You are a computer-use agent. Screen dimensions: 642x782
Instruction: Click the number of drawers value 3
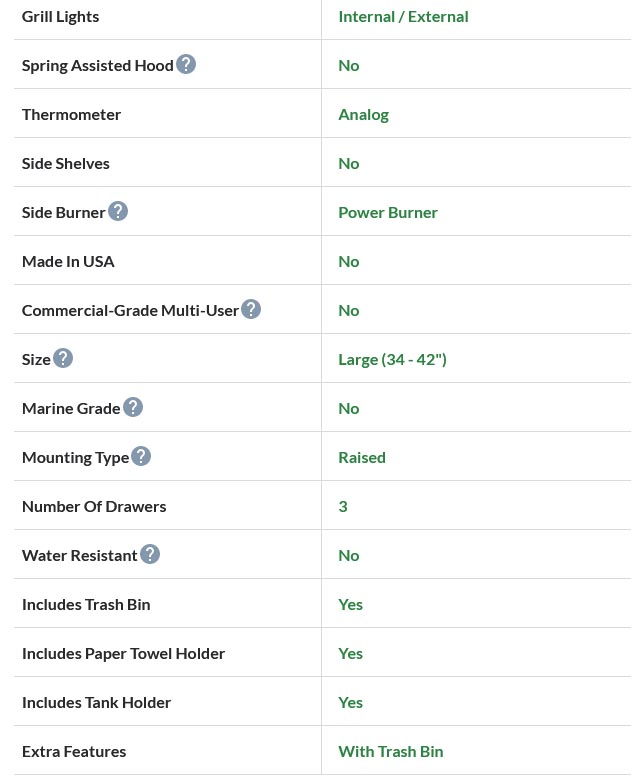(x=343, y=506)
